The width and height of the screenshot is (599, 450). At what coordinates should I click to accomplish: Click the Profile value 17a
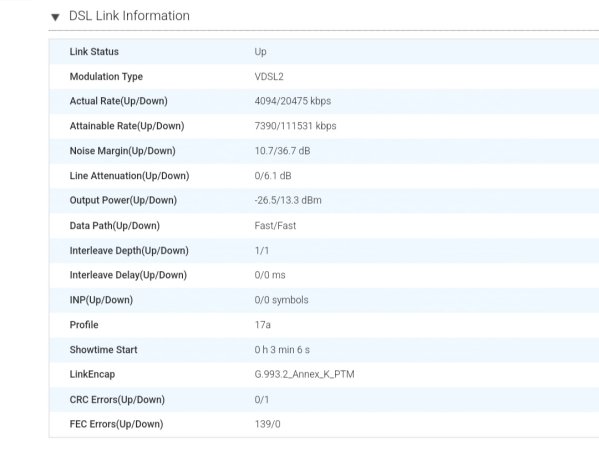pos(262,325)
